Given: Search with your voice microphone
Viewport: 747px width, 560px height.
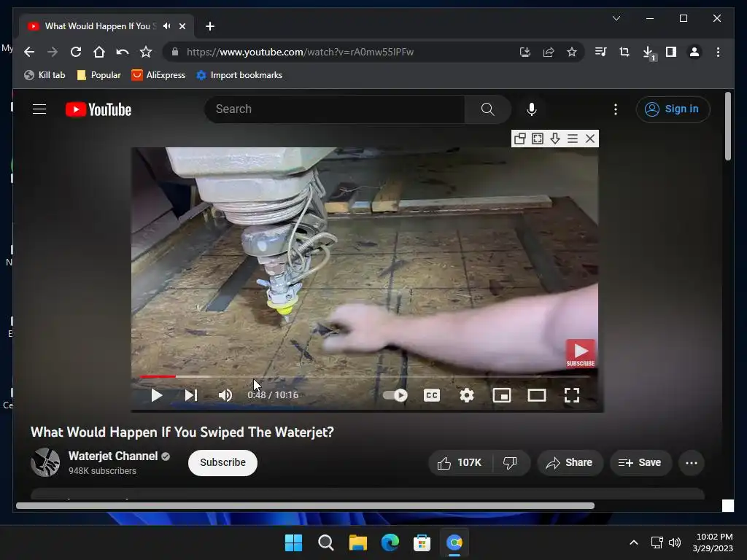Looking at the screenshot, I should (532, 109).
